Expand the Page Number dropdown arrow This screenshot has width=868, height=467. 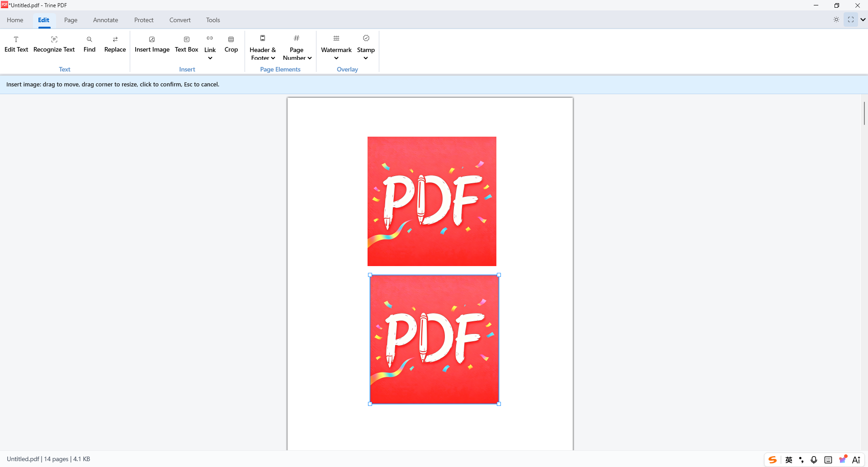[x=310, y=58]
